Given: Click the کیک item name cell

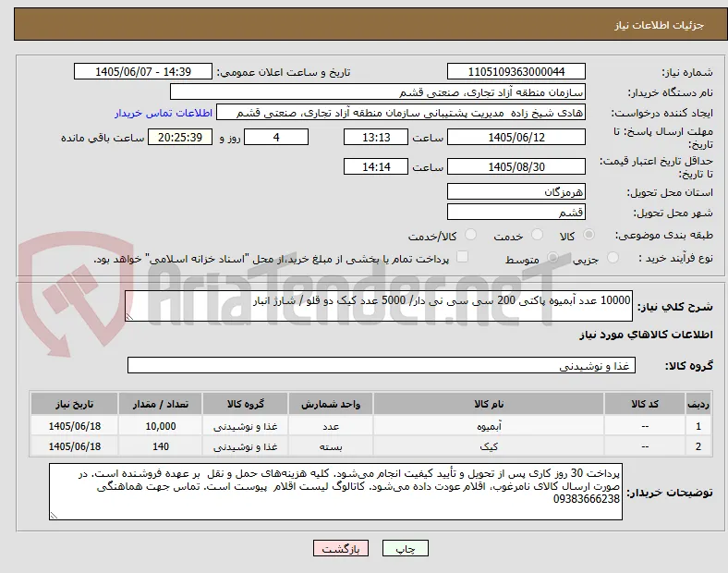Looking at the screenshot, I should pyautogui.click(x=489, y=446).
